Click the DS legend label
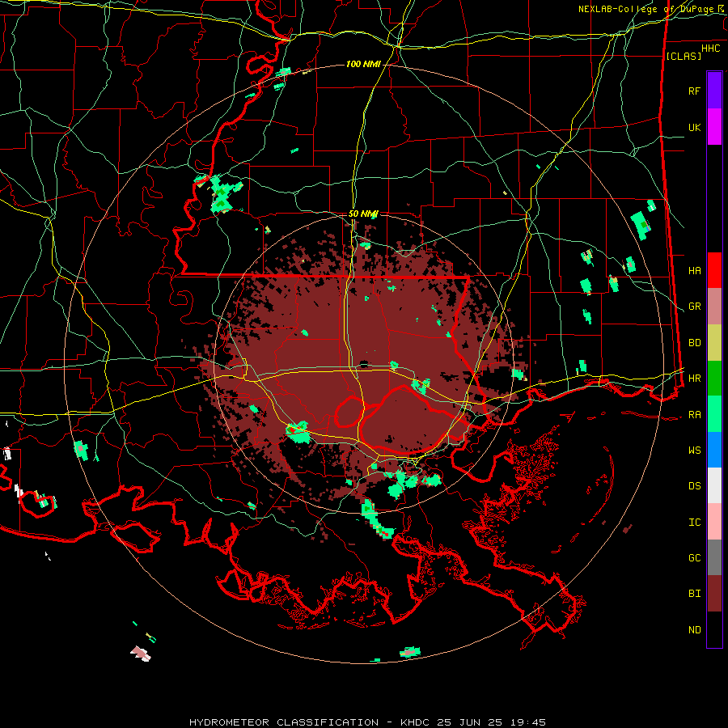Viewport: 728px width, 728px height. pyautogui.click(x=695, y=486)
